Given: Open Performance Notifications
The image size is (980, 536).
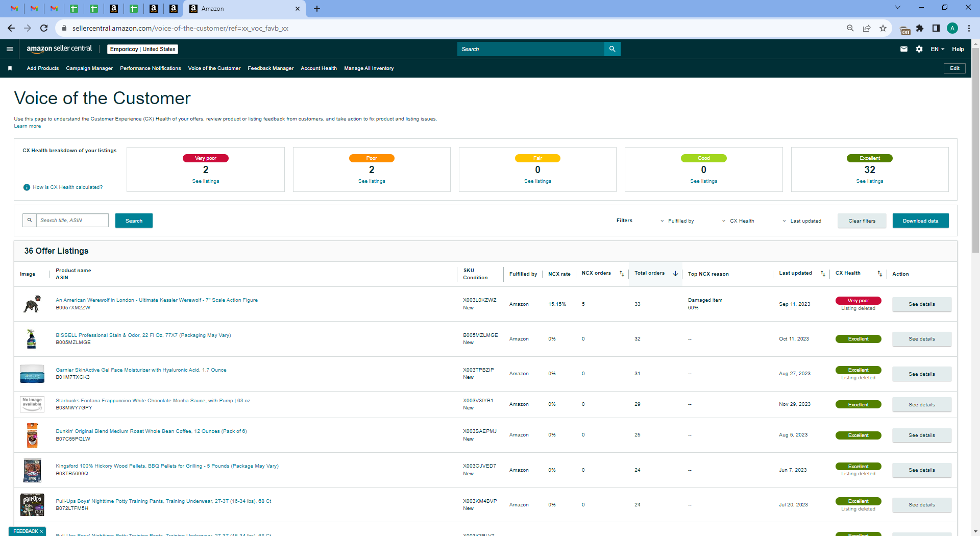Looking at the screenshot, I should [151, 68].
